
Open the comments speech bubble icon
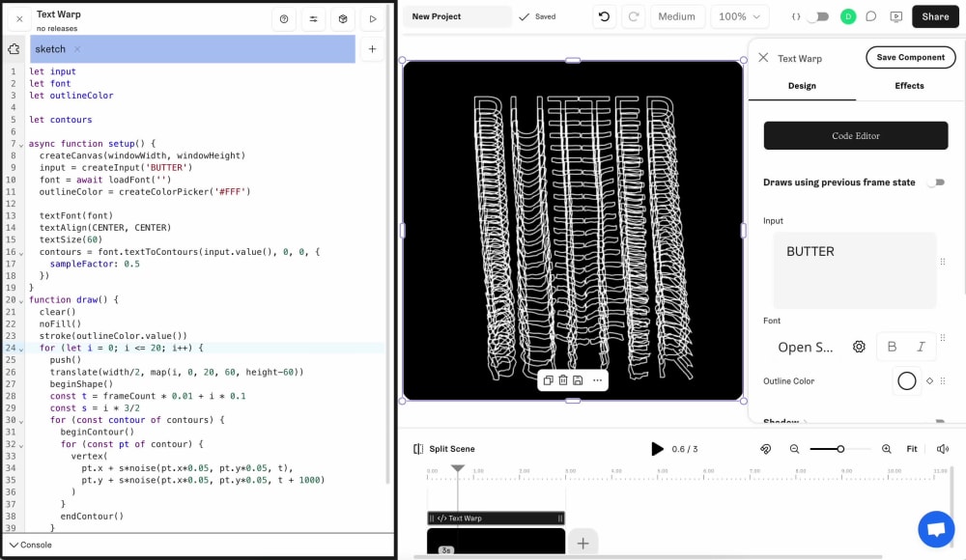point(871,16)
